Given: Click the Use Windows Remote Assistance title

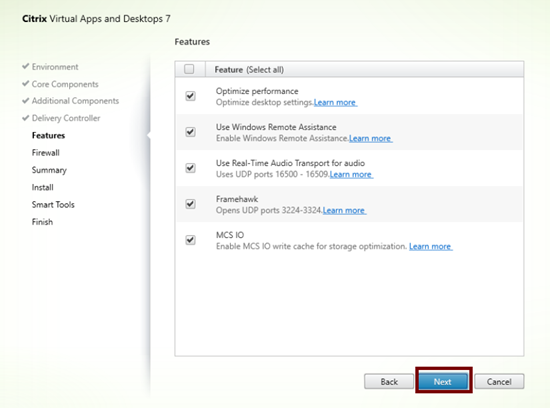Looking at the screenshot, I should 276,127.
